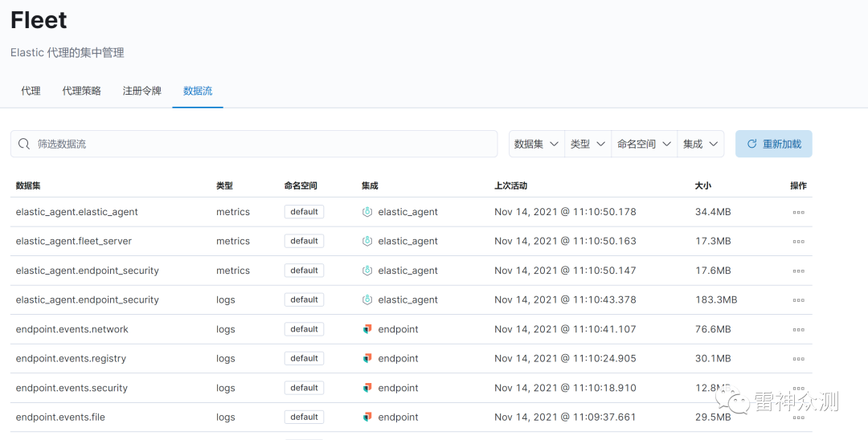Open the 数据集 filter dropdown
The height and width of the screenshot is (440, 868).
pos(536,144)
